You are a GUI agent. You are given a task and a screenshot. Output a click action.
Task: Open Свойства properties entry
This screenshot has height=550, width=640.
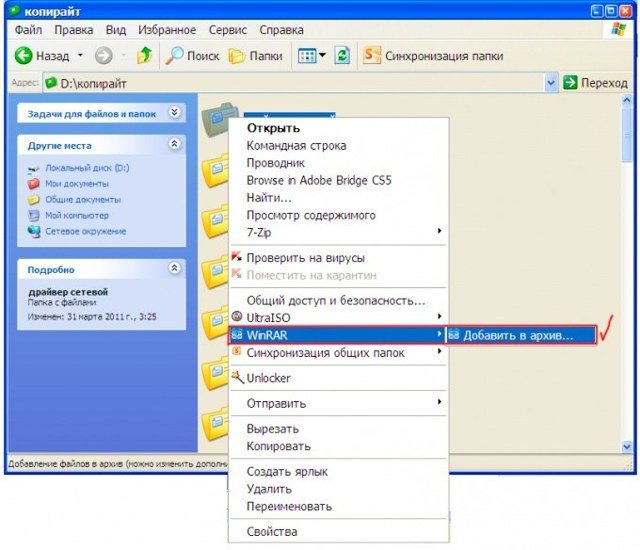339,532
